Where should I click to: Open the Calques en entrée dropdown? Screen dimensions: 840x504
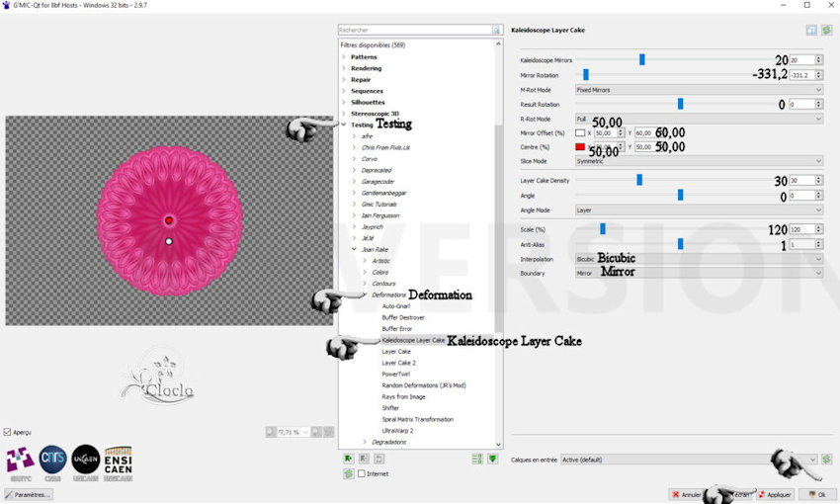689,460
